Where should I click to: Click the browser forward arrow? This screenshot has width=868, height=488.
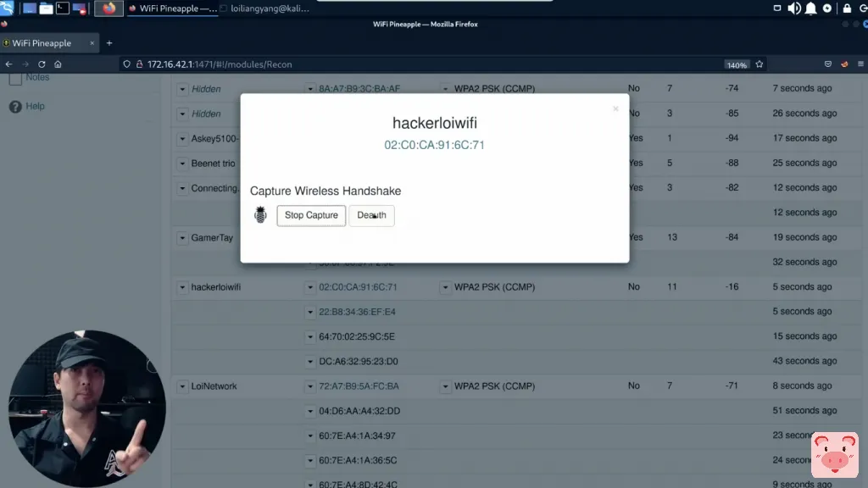(x=25, y=64)
